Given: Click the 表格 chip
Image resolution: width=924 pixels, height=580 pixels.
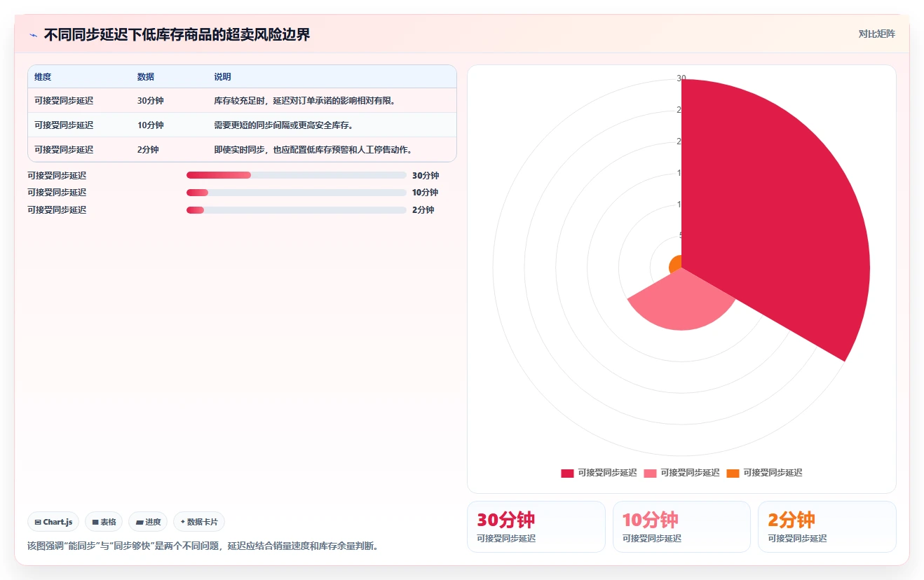Looking at the screenshot, I should 104,522.
